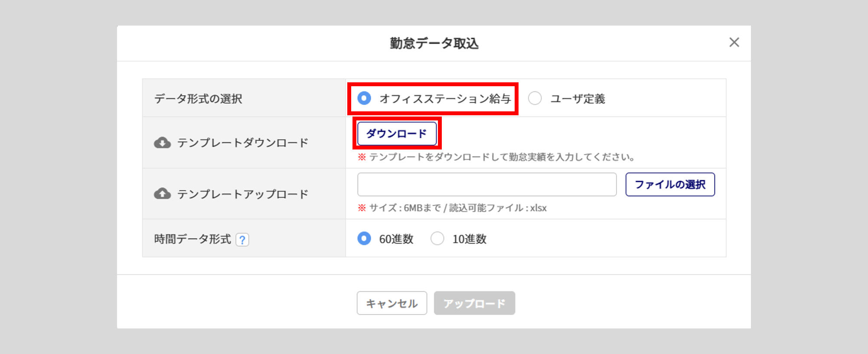Click the データ形式の選択 row label

(x=198, y=99)
